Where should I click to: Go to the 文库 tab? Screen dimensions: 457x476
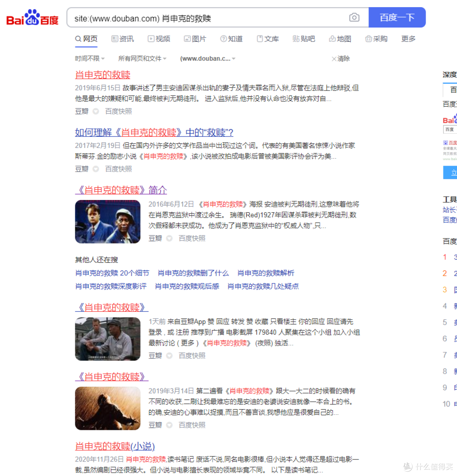point(268,39)
